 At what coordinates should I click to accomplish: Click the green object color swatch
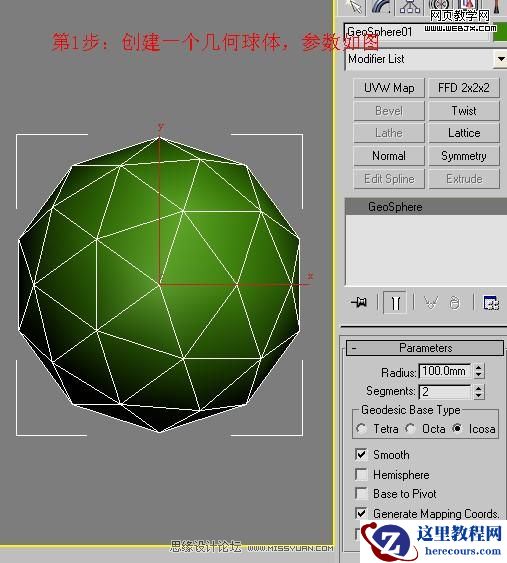pos(500,33)
